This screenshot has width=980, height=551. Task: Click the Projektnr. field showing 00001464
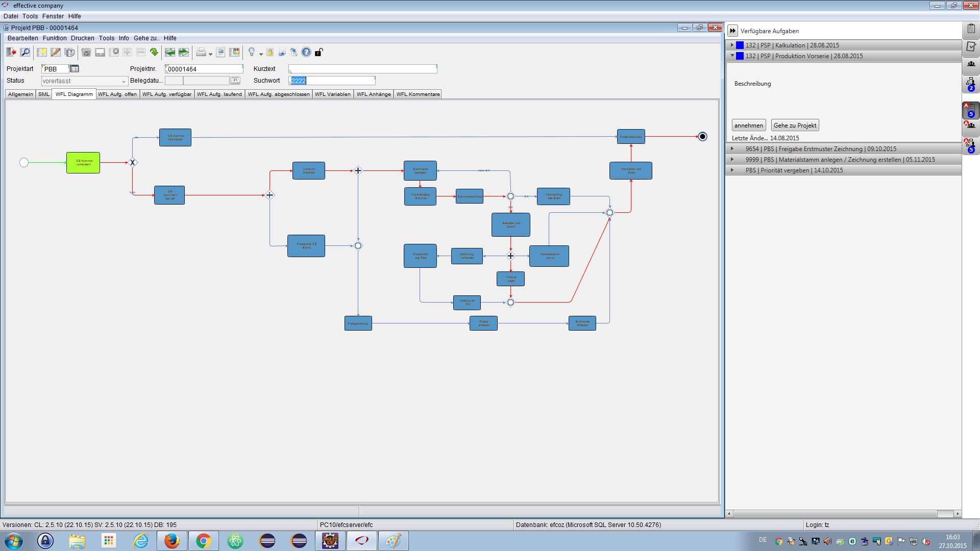[204, 68]
